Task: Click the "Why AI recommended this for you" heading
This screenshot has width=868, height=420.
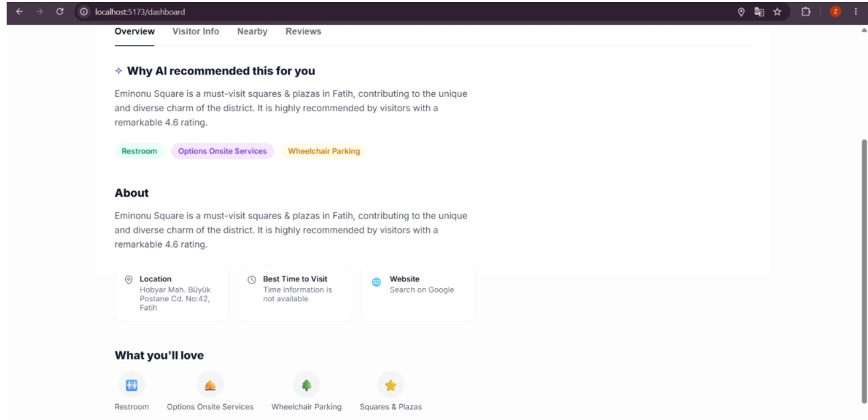Action: (x=221, y=71)
